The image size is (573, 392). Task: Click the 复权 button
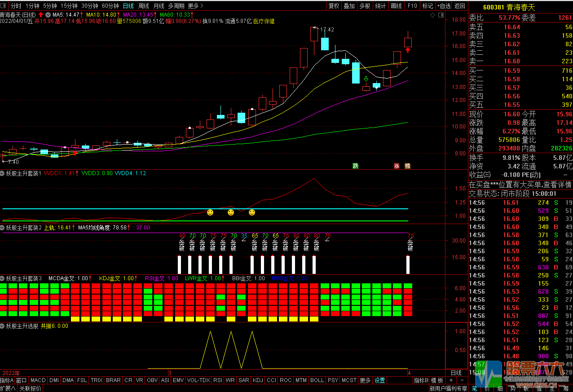pos(334,6)
